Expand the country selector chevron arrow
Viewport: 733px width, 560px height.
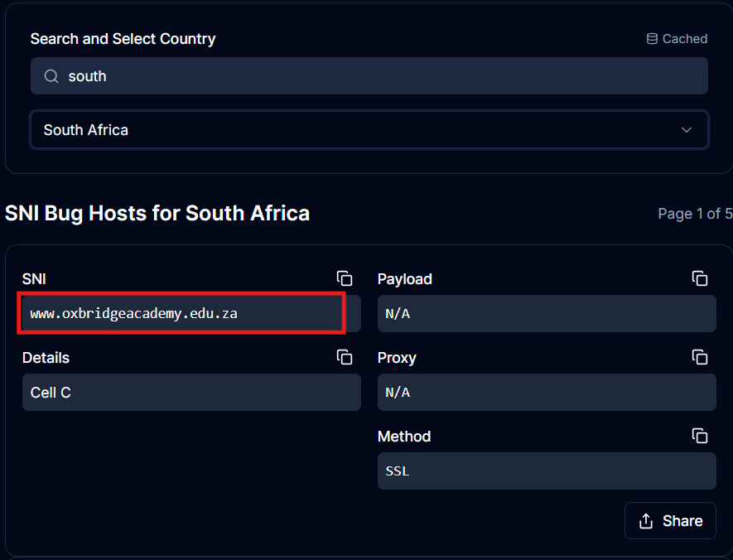[686, 130]
